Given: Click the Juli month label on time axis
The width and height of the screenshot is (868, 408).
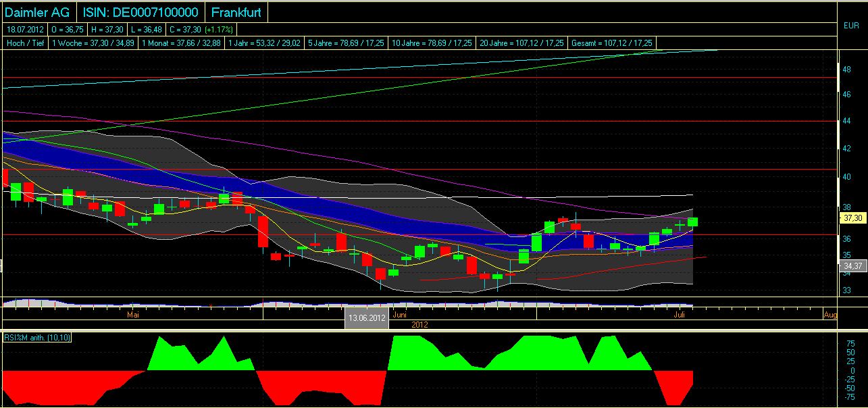Looking at the screenshot, I should tap(680, 315).
